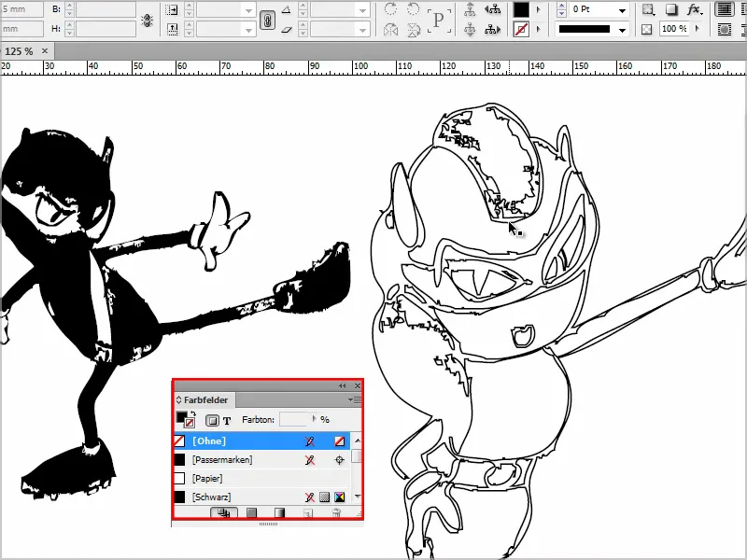The height and width of the screenshot is (560, 747).
Task: Close the 125 % document tab
Action: (x=45, y=50)
